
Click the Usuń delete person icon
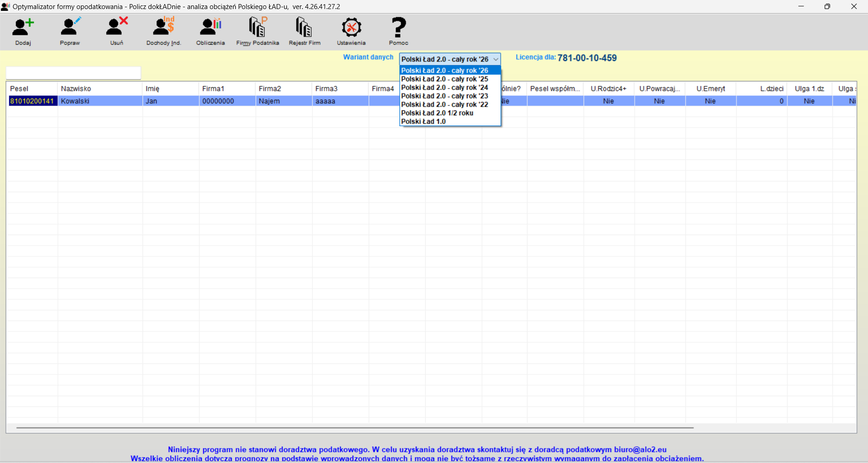117,28
